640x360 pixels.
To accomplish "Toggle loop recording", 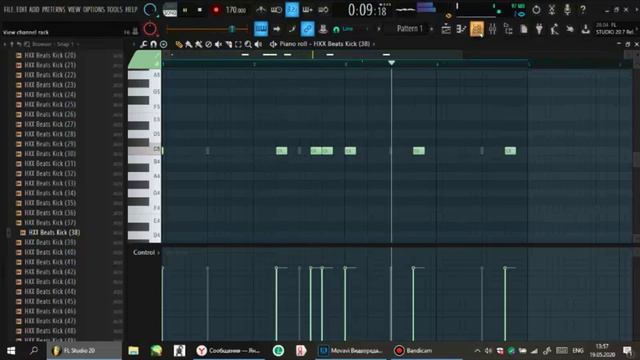I will [x=323, y=9].
